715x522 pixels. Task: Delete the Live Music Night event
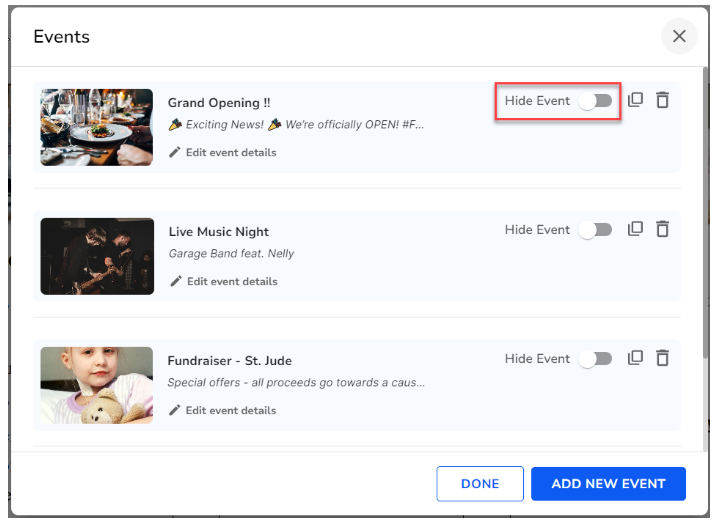click(662, 229)
